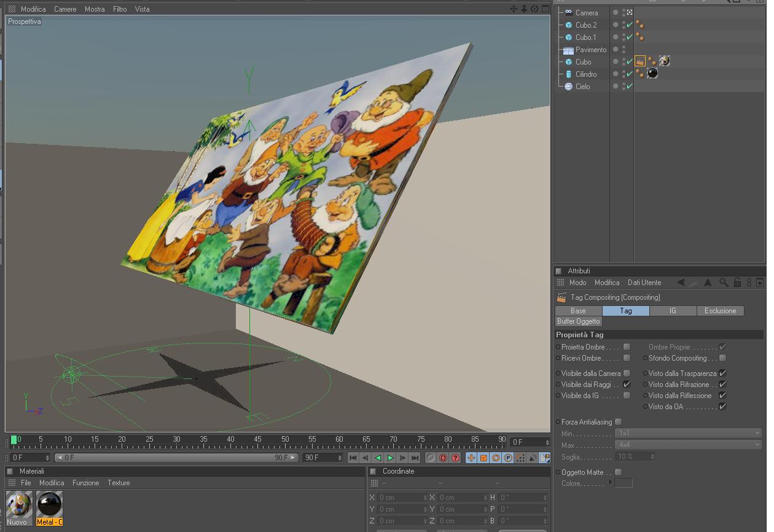Click the lock icon in Attributi panel
Viewport: 774px width, 532px height.
pyautogui.click(x=737, y=283)
